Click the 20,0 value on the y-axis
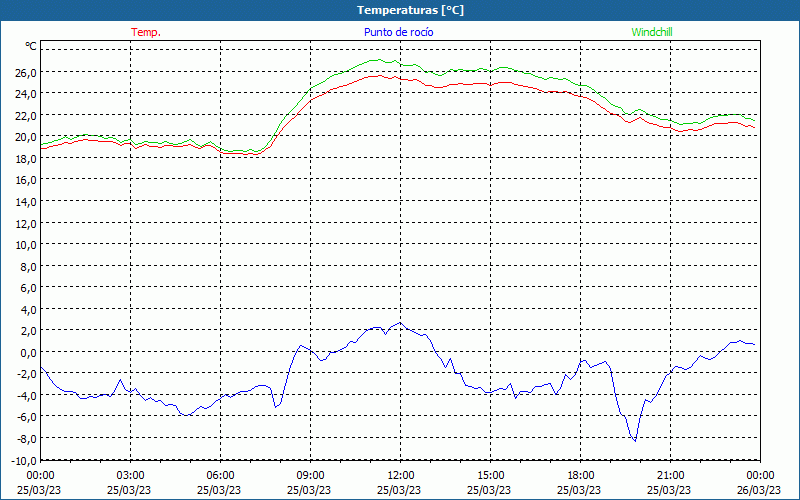The height and width of the screenshot is (500, 800). pos(26,137)
